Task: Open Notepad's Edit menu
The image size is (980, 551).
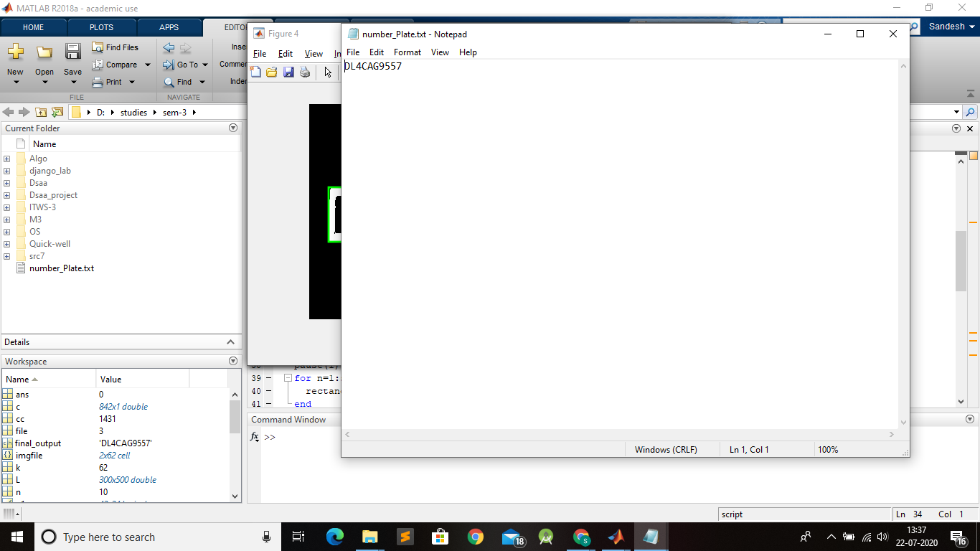Action: (377, 52)
